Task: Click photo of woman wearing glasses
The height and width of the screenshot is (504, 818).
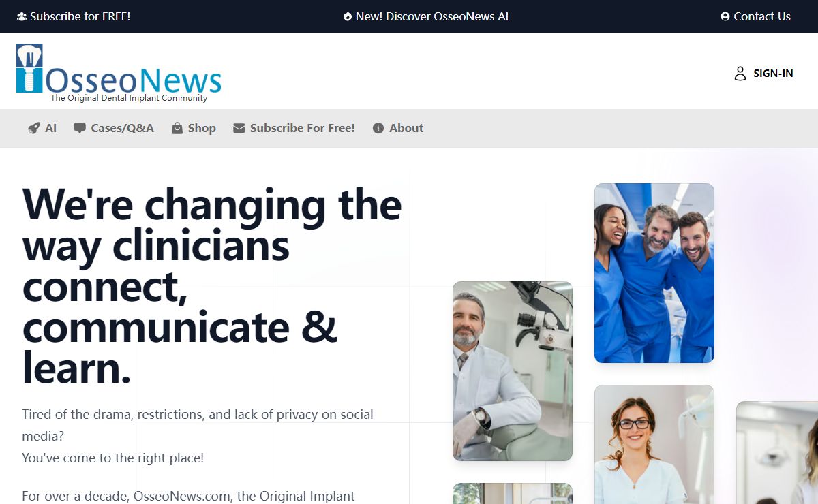Action: (654, 445)
